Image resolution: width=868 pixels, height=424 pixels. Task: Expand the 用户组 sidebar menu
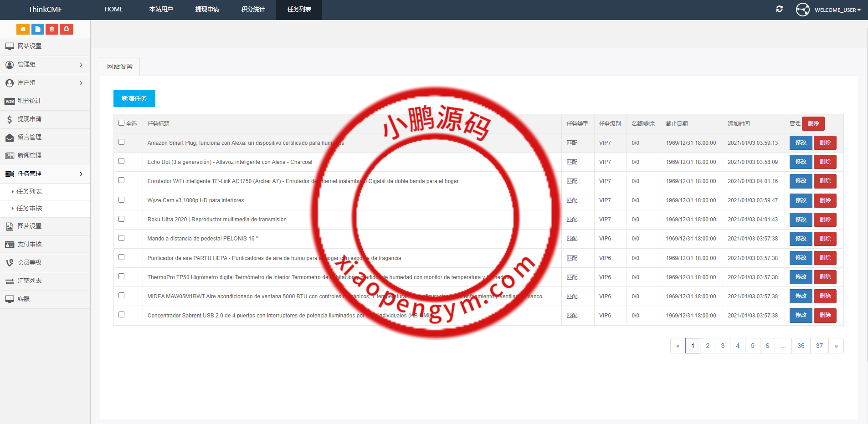pos(45,83)
